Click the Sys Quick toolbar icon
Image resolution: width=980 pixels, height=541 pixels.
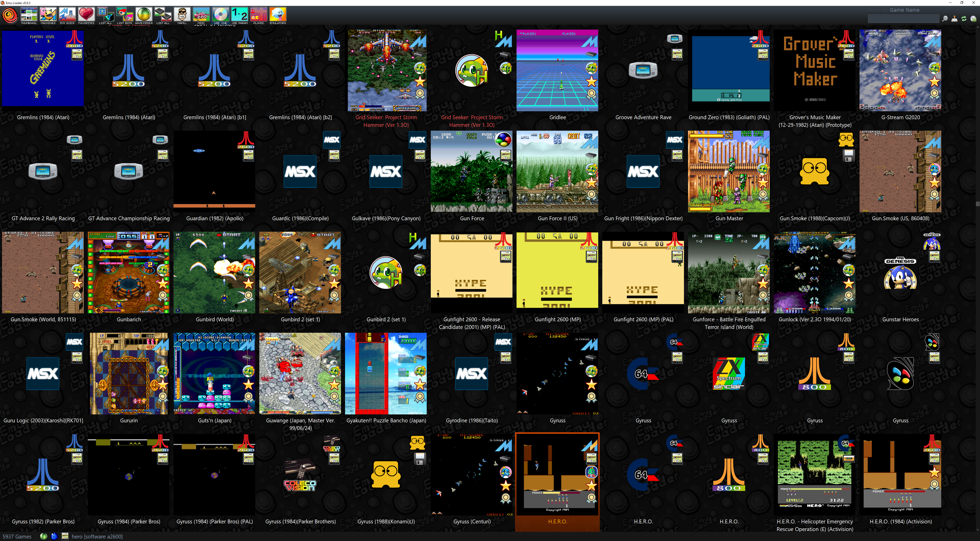[x=67, y=15]
